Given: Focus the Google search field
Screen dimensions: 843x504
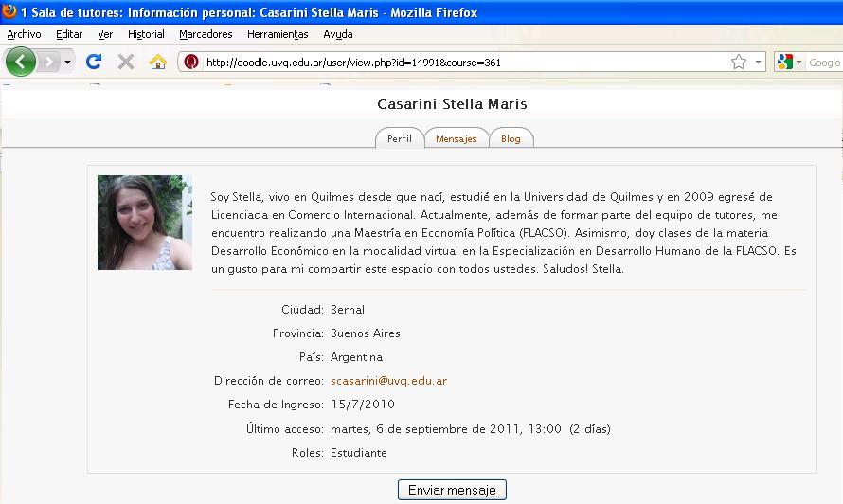Looking at the screenshot, I should (x=825, y=63).
